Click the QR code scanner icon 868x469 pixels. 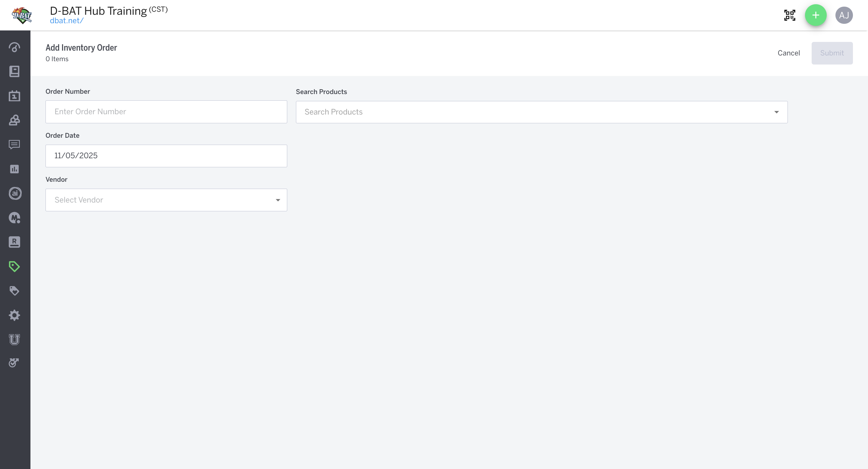coord(790,15)
